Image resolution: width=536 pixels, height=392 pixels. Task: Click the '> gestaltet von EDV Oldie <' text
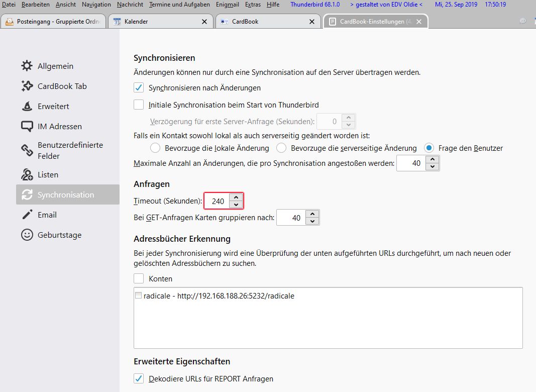(x=386, y=5)
